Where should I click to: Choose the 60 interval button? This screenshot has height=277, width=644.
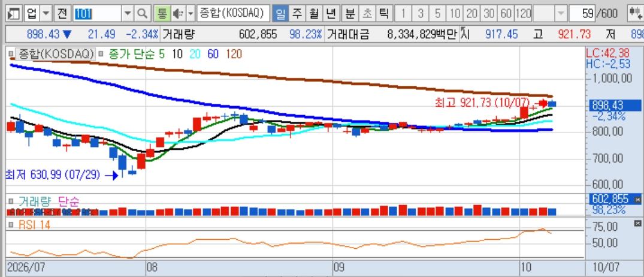(x=506, y=14)
